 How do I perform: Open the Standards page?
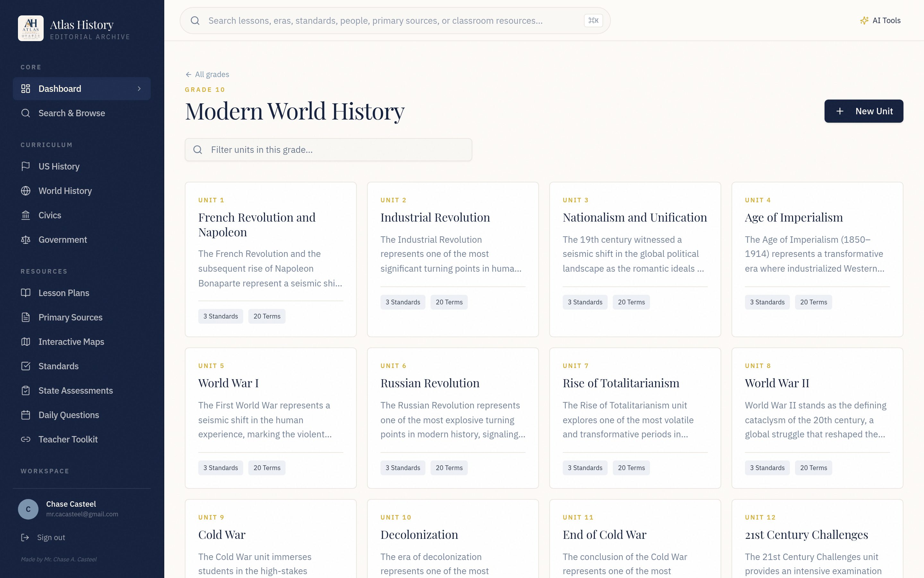[82, 366]
